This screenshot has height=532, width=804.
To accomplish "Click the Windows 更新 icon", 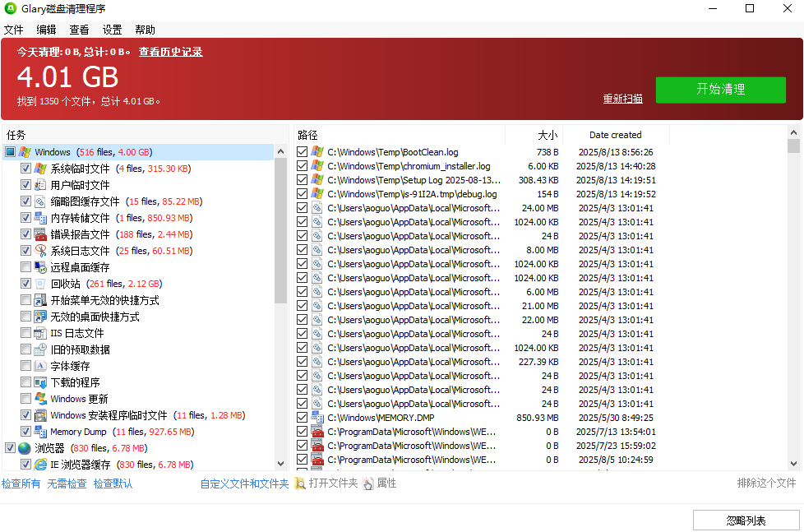I will pos(40,399).
